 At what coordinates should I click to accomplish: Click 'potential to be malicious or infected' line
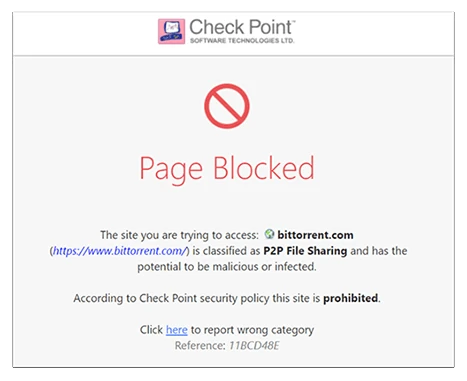[227, 267]
